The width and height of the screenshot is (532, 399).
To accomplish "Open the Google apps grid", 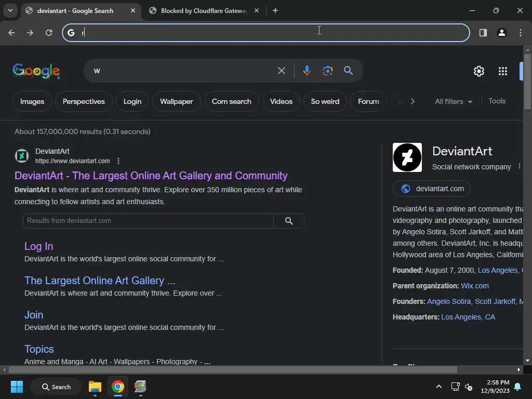I will (x=503, y=71).
